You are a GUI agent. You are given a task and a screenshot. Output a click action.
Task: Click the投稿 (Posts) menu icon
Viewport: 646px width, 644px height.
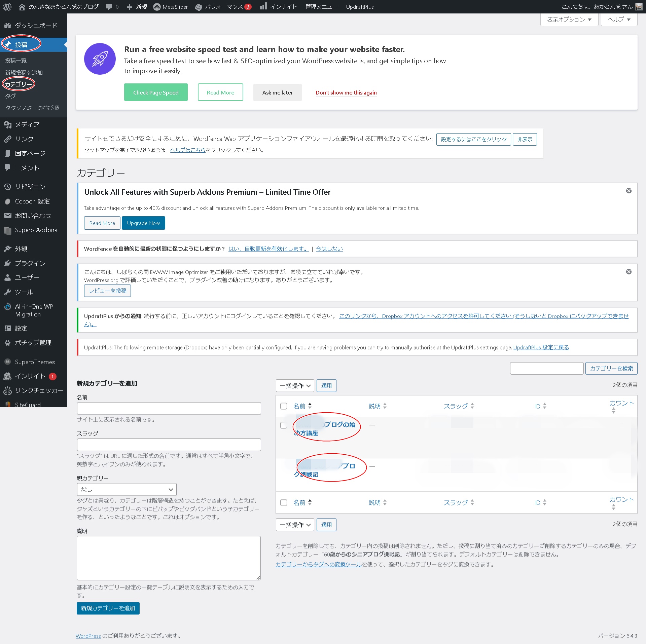point(8,44)
